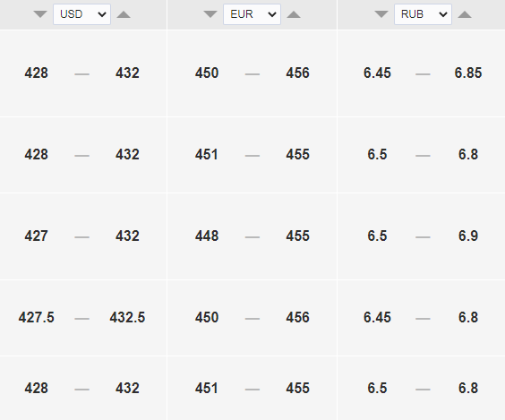Click fourth row 6.45 RUB buy rate

377,317
